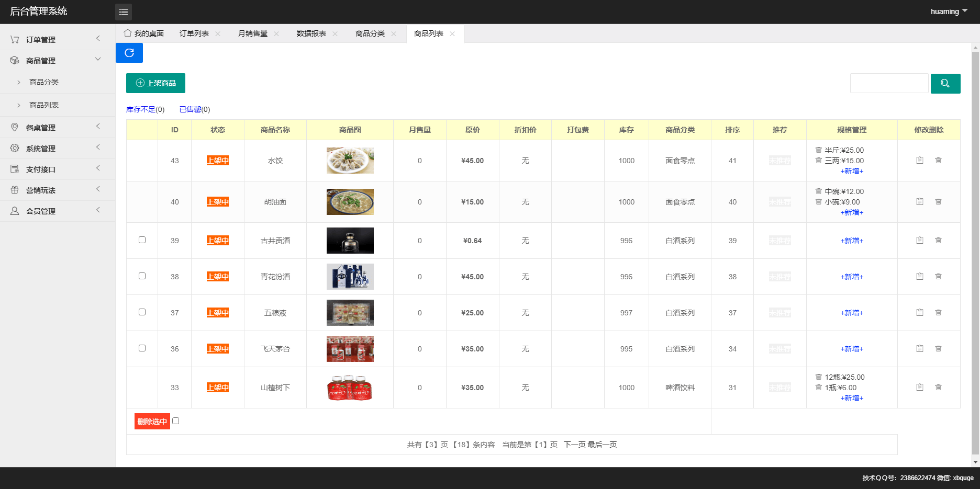Toggle select-all checkbox beside 删除选中
Viewport: 980px width, 489px height.
(x=176, y=421)
